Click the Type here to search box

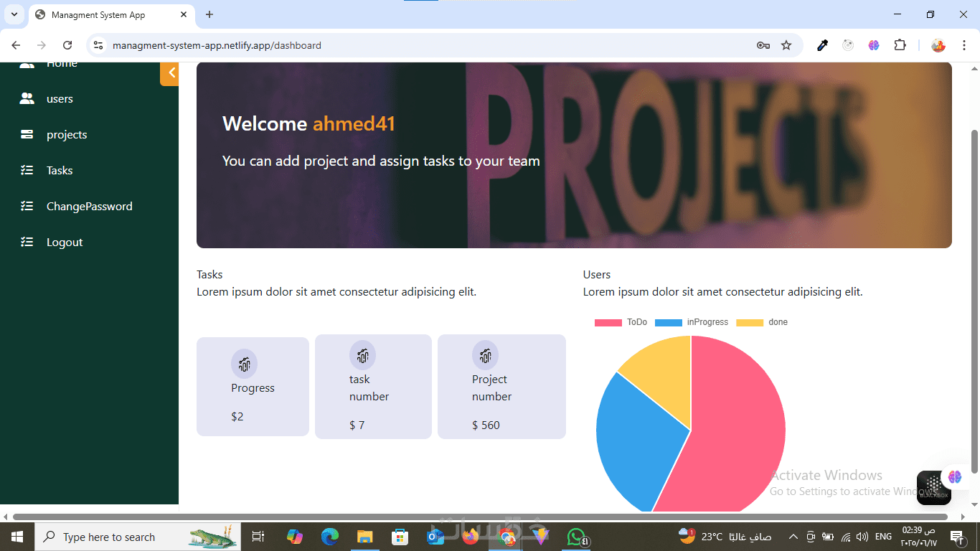[136, 537]
